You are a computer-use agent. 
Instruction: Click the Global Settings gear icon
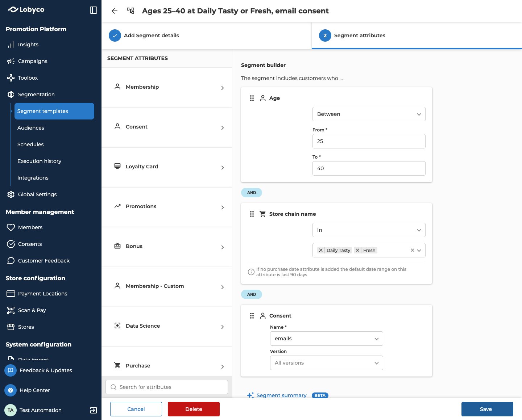(x=11, y=194)
